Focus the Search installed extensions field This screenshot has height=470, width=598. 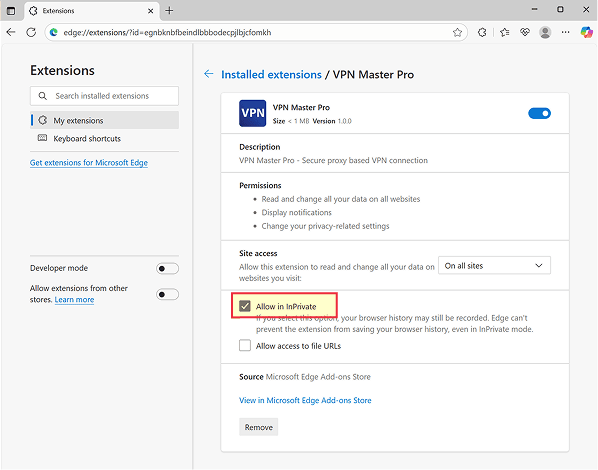(104, 96)
